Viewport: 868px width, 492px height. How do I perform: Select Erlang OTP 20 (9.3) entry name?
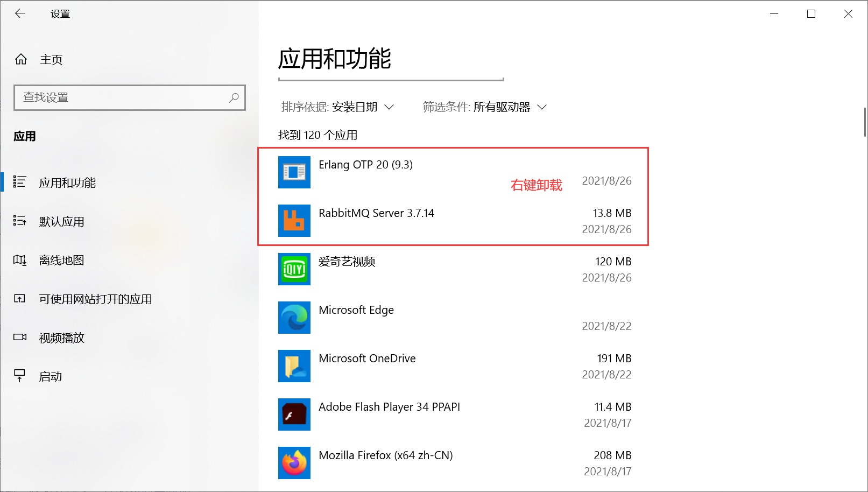tap(365, 165)
